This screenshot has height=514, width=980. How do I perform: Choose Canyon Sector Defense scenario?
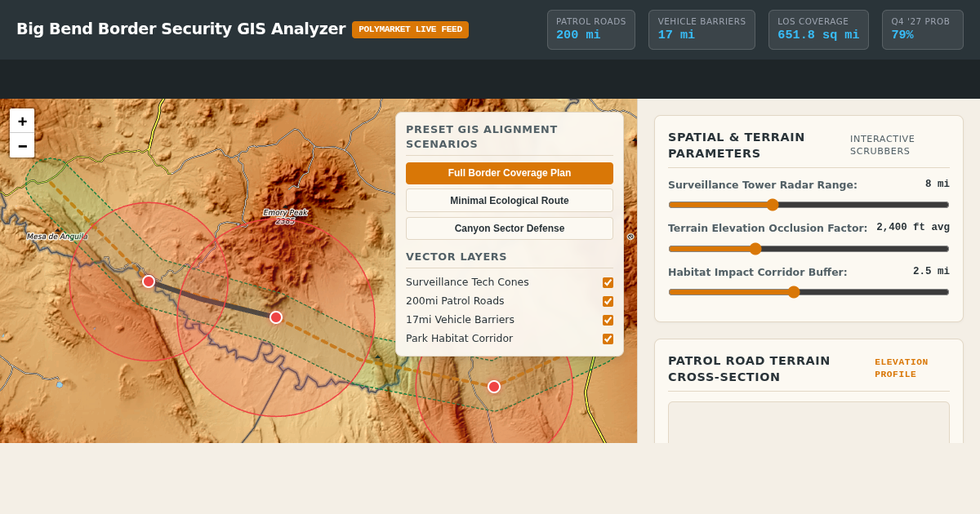point(510,228)
